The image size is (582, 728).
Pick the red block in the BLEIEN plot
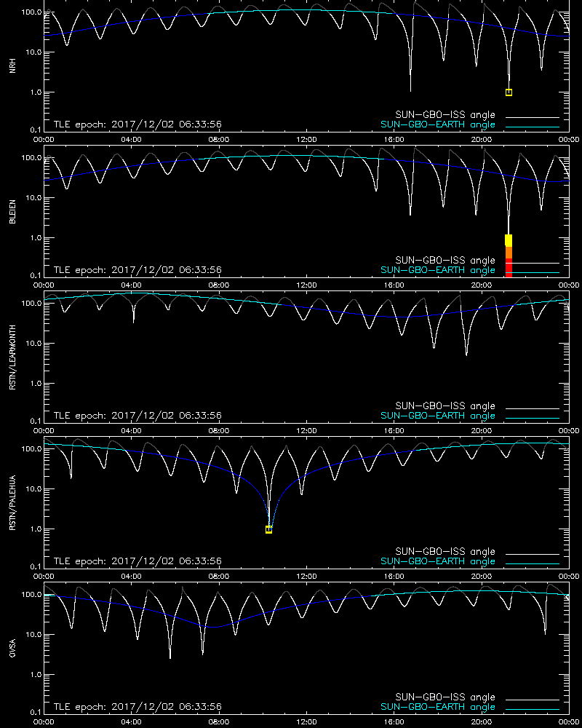tap(509, 268)
